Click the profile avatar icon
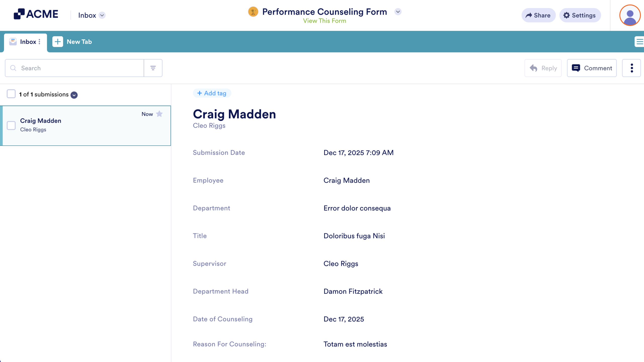This screenshot has height=362, width=644. point(629,15)
